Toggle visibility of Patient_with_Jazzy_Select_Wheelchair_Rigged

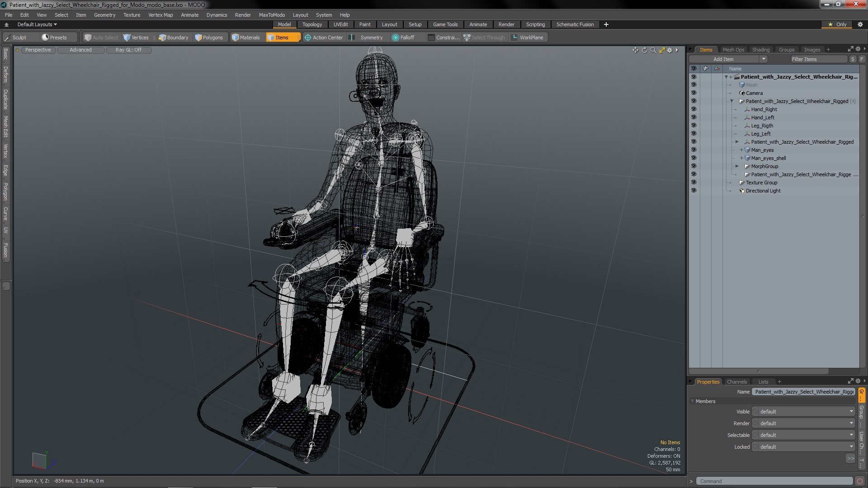click(x=693, y=101)
